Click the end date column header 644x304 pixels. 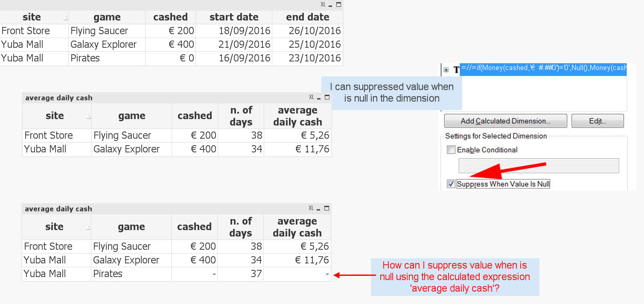tap(308, 17)
